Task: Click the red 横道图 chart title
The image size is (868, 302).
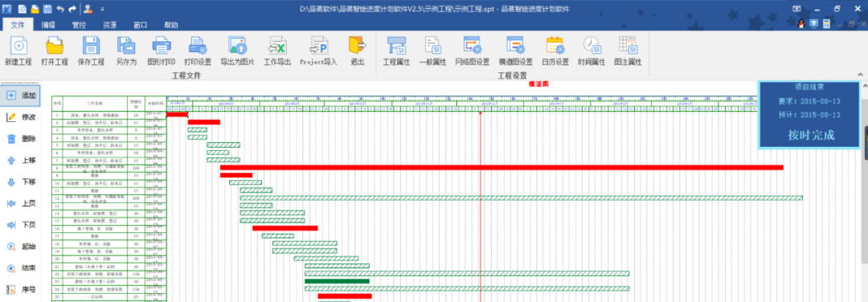Action: click(x=538, y=84)
